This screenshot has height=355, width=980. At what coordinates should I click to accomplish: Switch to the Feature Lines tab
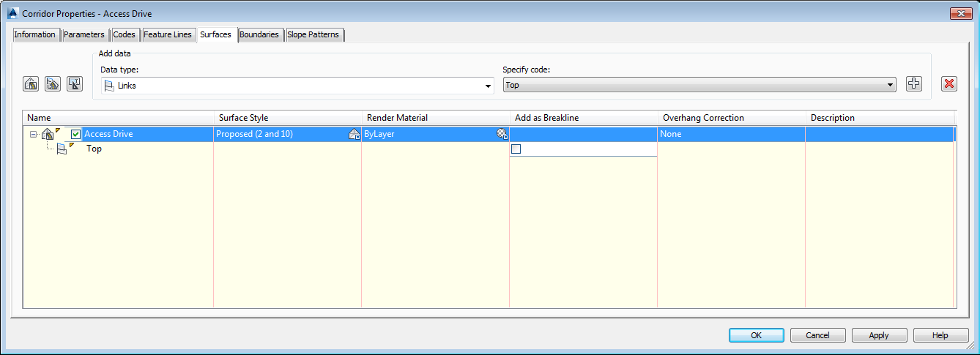tap(168, 34)
